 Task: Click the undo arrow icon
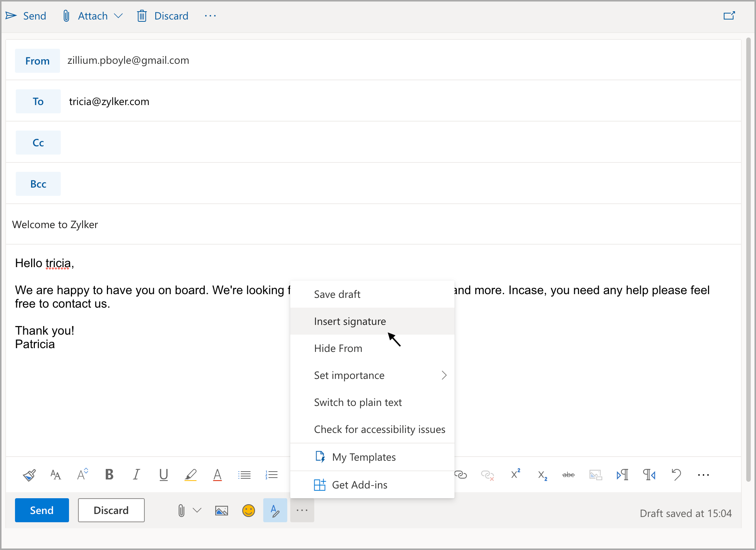coord(676,475)
